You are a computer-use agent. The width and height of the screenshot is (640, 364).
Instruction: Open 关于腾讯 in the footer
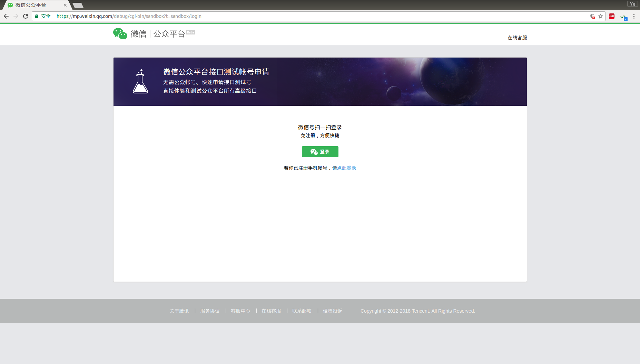tap(179, 311)
